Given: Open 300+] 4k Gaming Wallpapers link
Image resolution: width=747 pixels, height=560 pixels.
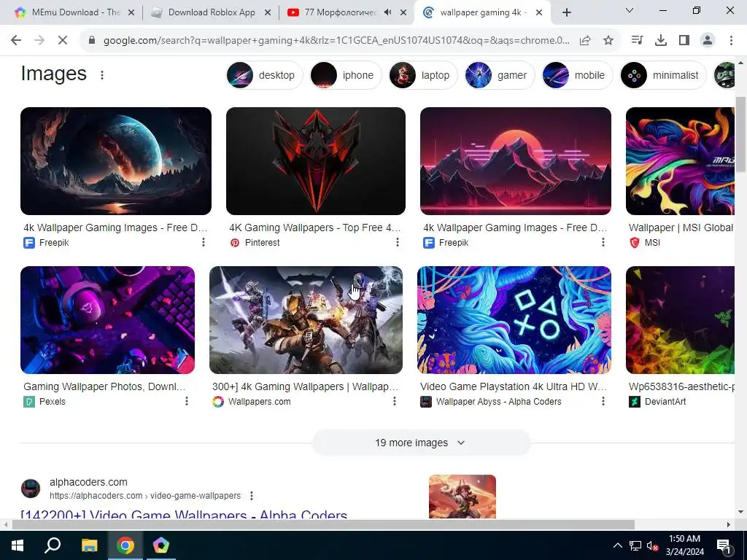Looking at the screenshot, I should tap(306, 386).
